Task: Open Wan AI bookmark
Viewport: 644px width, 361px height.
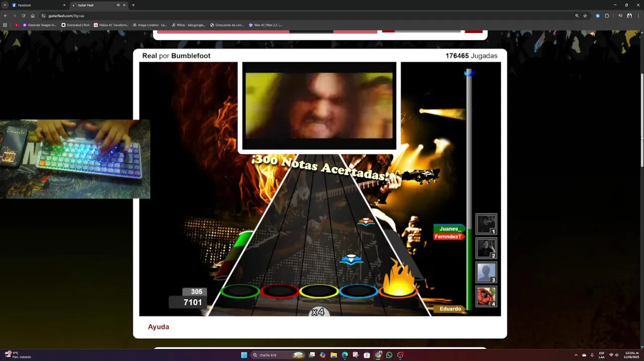Action: point(266,25)
